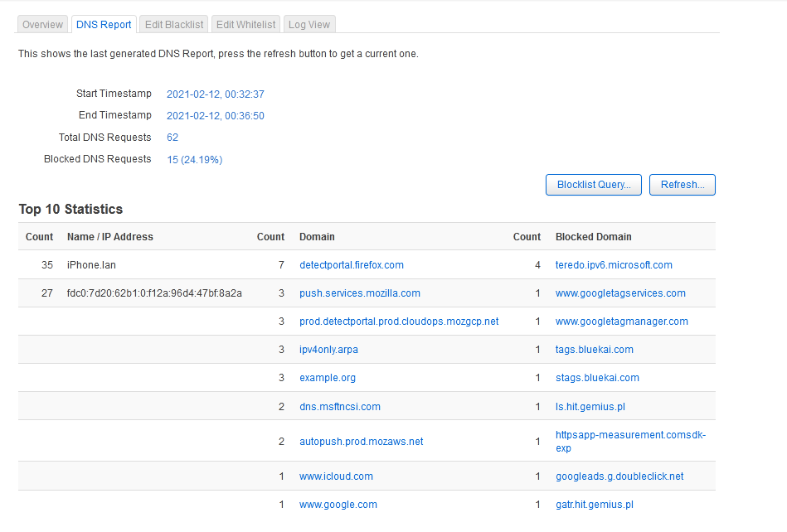Open the example.org domain link

[328, 377]
